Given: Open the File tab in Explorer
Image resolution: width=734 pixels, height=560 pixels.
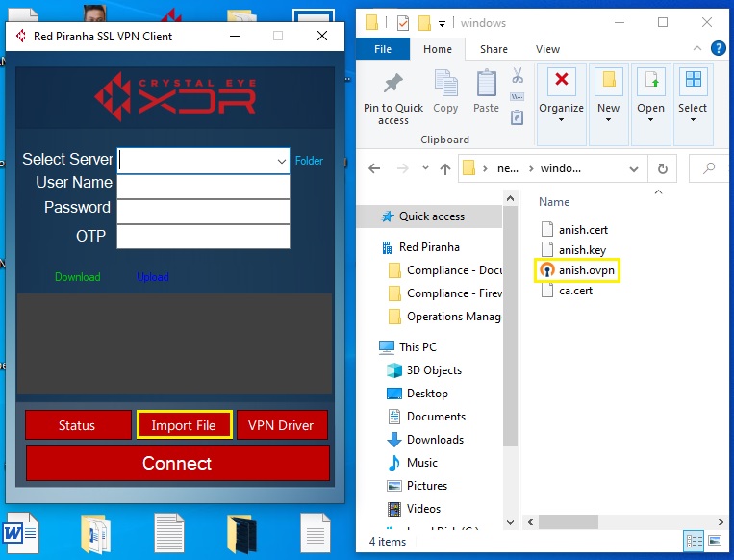Looking at the screenshot, I should [x=383, y=49].
